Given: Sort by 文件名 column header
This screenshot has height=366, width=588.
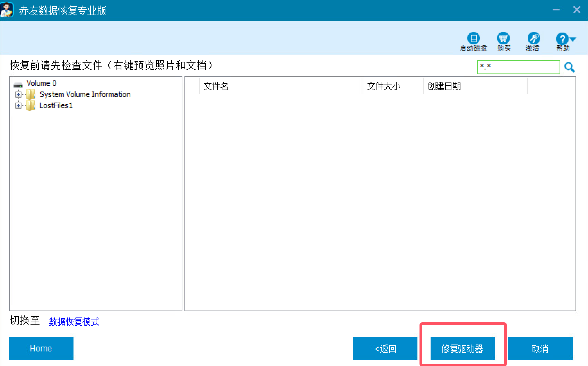Looking at the screenshot, I should click(x=281, y=86).
